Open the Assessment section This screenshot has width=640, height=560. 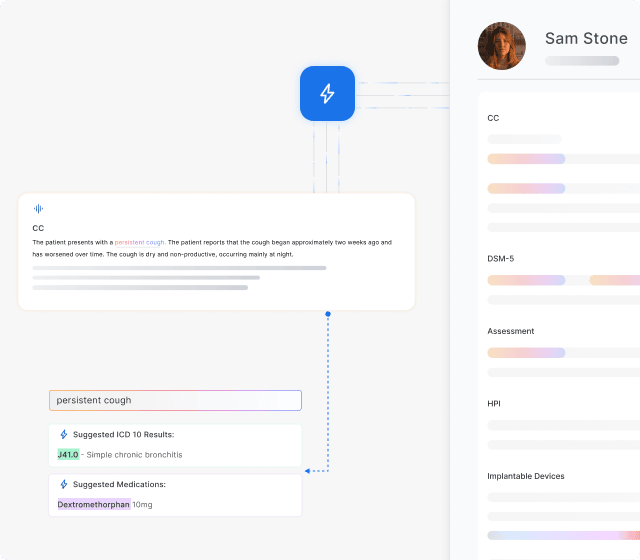click(x=510, y=331)
